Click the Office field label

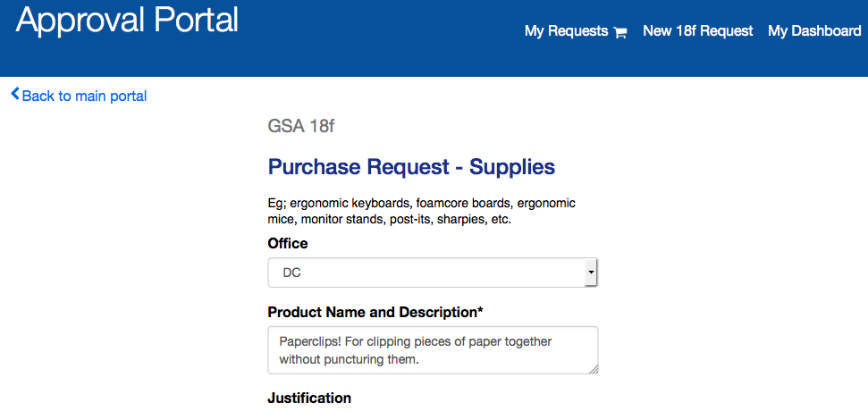[x=288, y=243]
